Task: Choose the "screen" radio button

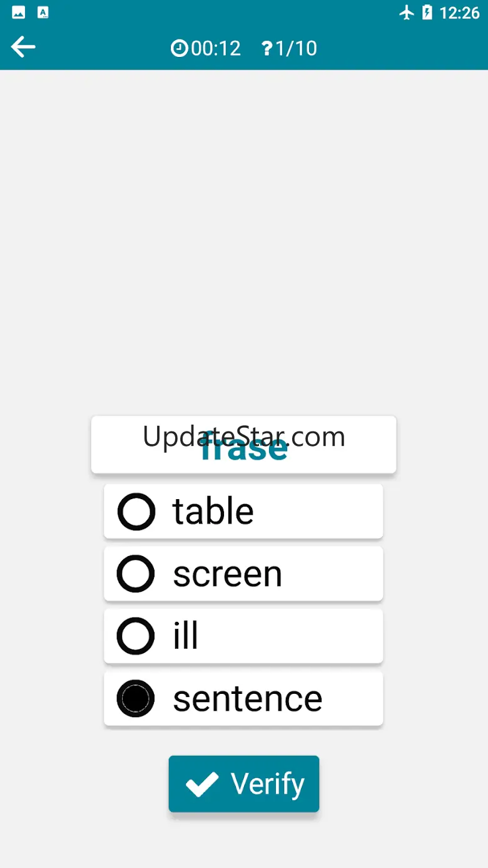Action: (x=136, y=574)
